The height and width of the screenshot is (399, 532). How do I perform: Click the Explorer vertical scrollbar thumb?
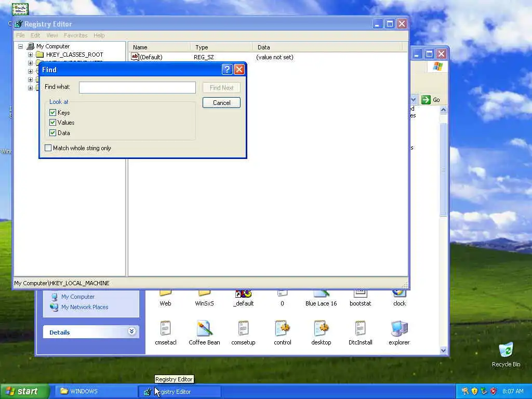coord(444,169)
